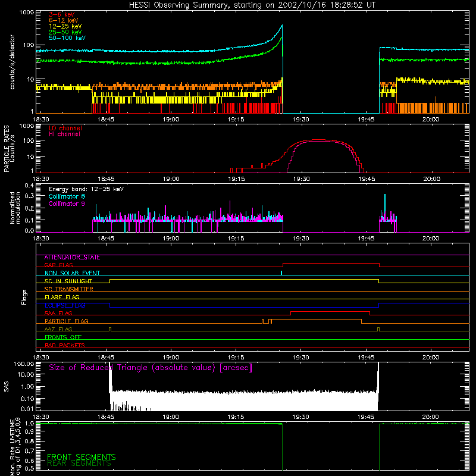Click the 0.5 tick value on the livetime axis
This screenshot has width=476, height=476.
29,468
